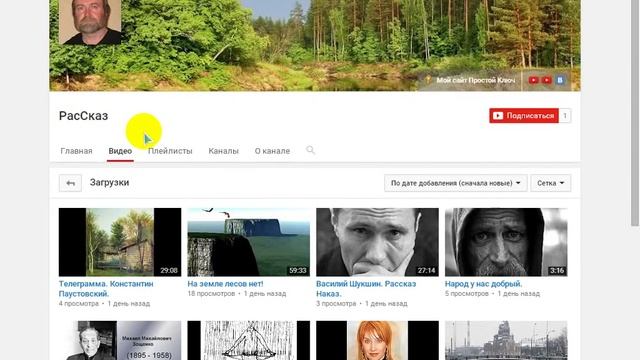Open the Плейлисты tab
Viewport: 640px width, 360px height.
(x=170, y=151)
